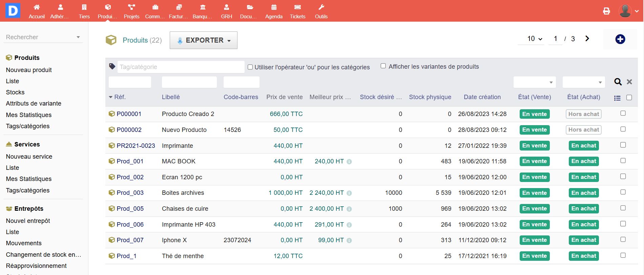The width and height of the screenshot is (644, 275).
Task: Click the print icon in top bar
Action: point(606,11)
